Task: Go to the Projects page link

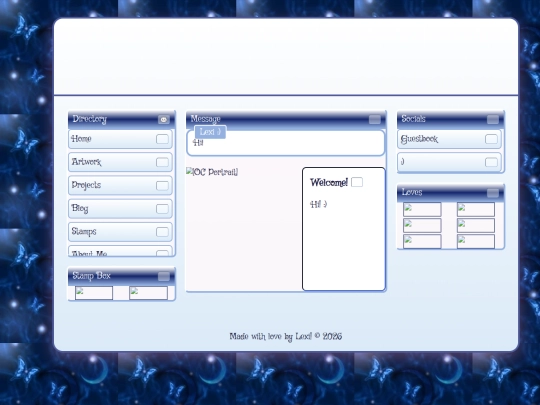Action: (120, 185)
